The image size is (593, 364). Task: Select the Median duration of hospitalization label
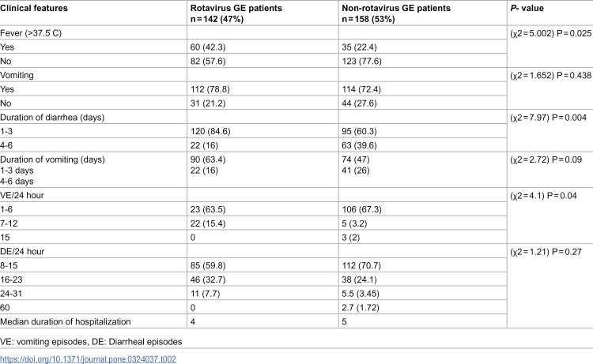66,321
